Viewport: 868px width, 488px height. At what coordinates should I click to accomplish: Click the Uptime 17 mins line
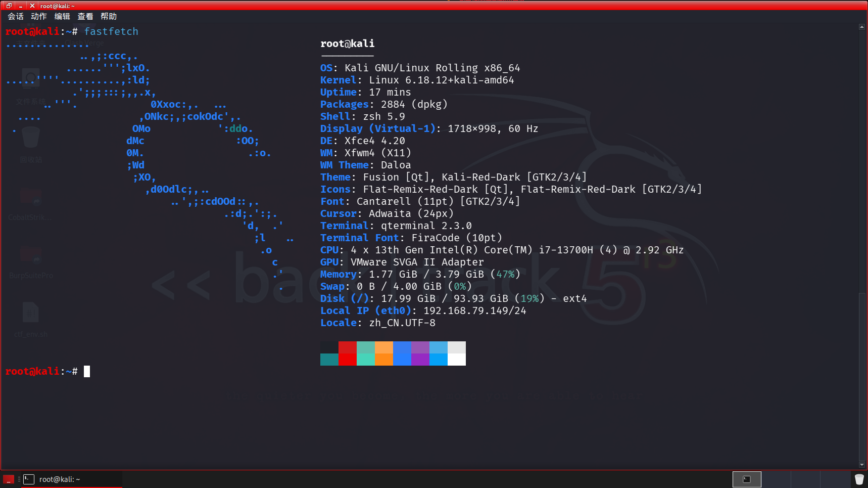point(365,92)
